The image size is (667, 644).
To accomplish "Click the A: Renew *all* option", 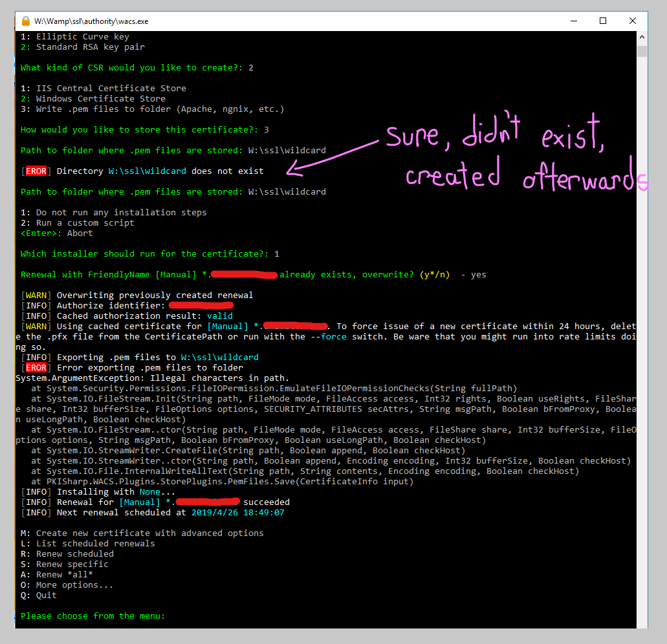I will click(58, 574).
